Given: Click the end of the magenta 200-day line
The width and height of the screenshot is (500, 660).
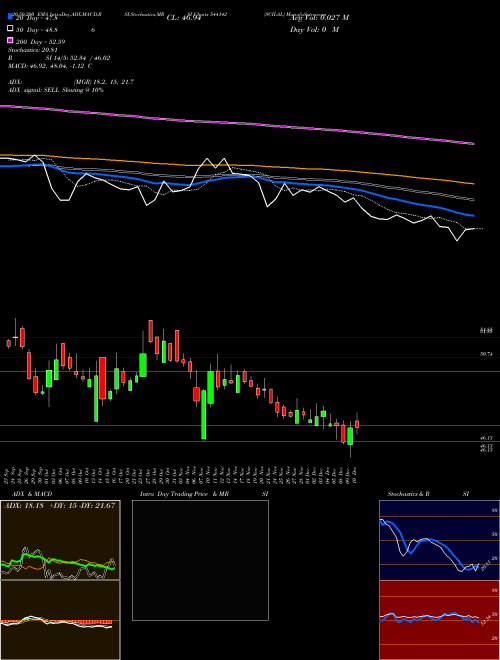Looking at the screenshot, I should [473, 144].
